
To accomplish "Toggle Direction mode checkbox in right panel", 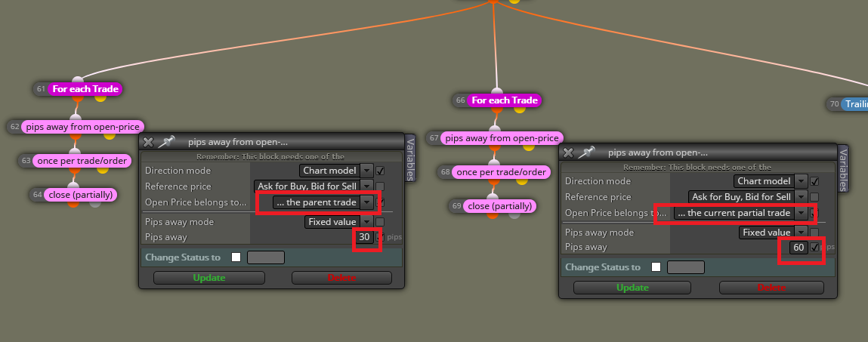I will (814, 181).
